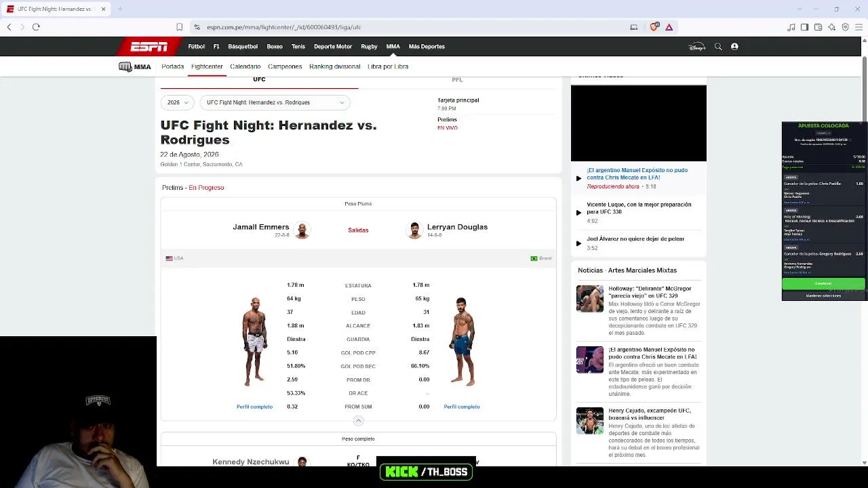The width and height of the screenshot is (868, 488).
Task: Open the tab search chevron in title bar
Action: tap(798, 9)
